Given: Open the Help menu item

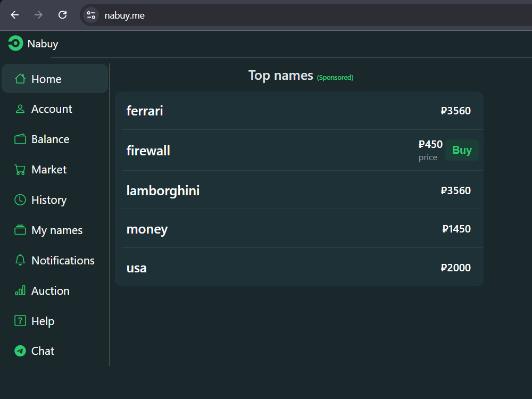Looking at the screenshot, I should click(55, 321).
